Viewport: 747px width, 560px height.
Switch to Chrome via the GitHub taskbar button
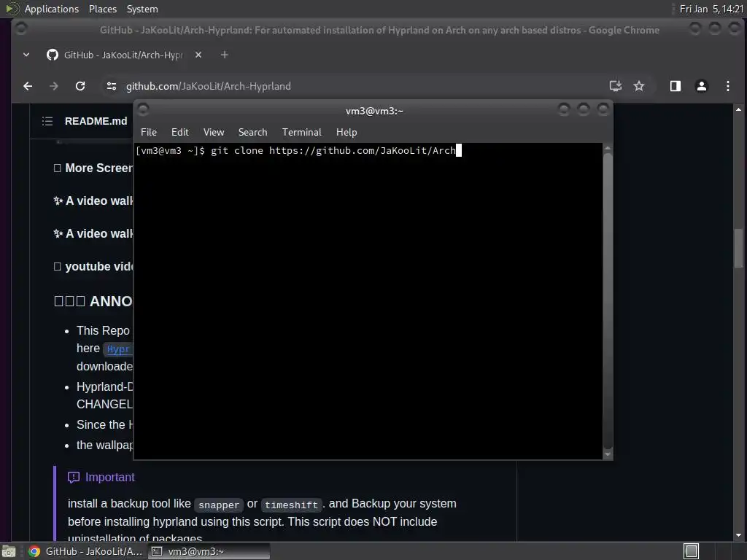(85, 551)
